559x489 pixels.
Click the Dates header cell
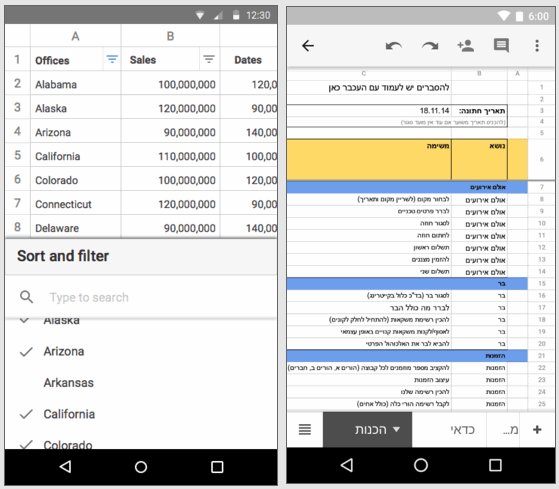point(248,60)
